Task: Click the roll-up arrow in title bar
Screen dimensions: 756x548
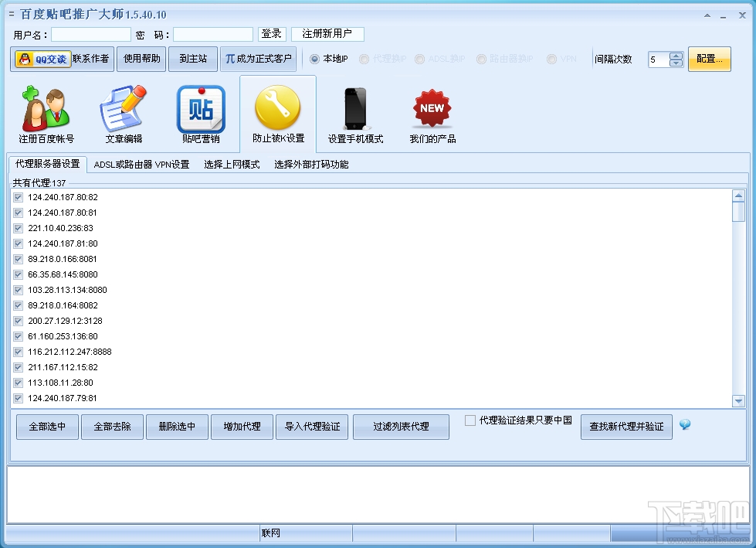Action: coord(707,15)
